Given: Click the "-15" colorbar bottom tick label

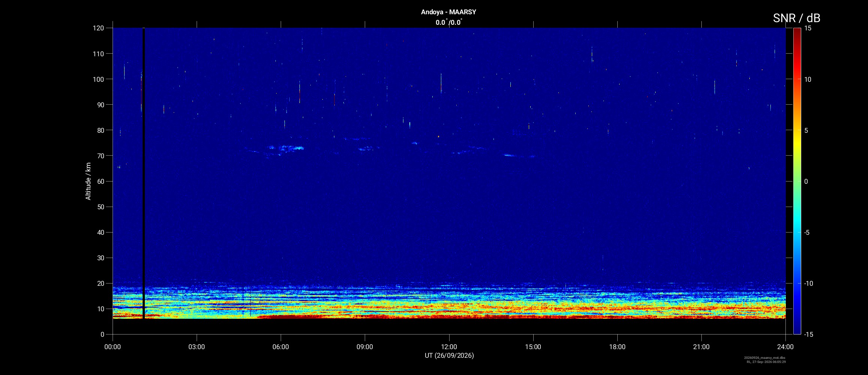Looking at the screenshot, I should 808,334.
